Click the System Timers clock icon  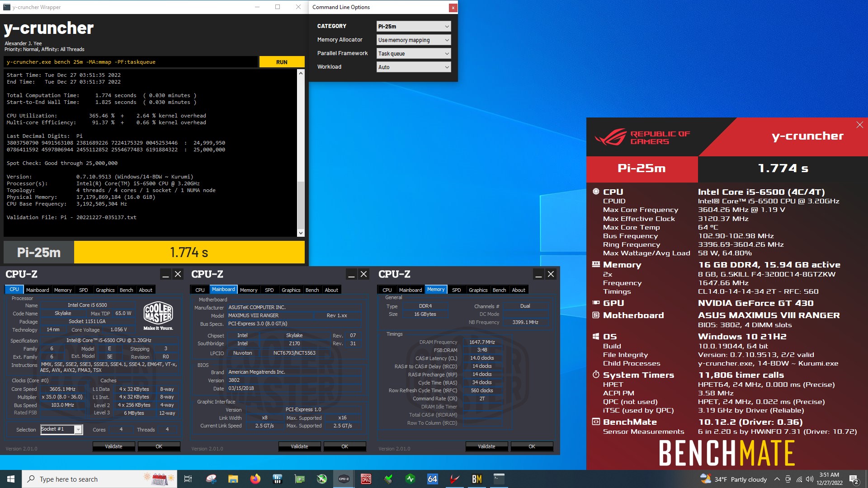[x=596, y=375]
